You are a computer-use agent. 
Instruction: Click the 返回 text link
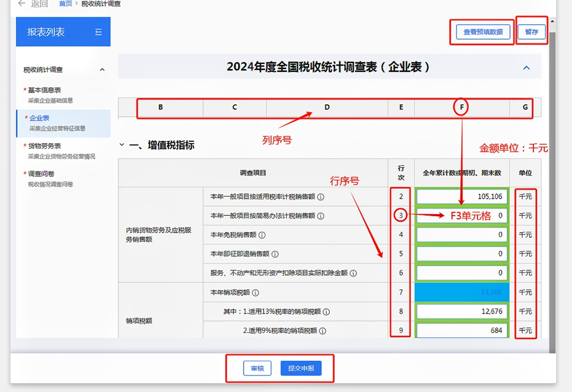(39, 4)
